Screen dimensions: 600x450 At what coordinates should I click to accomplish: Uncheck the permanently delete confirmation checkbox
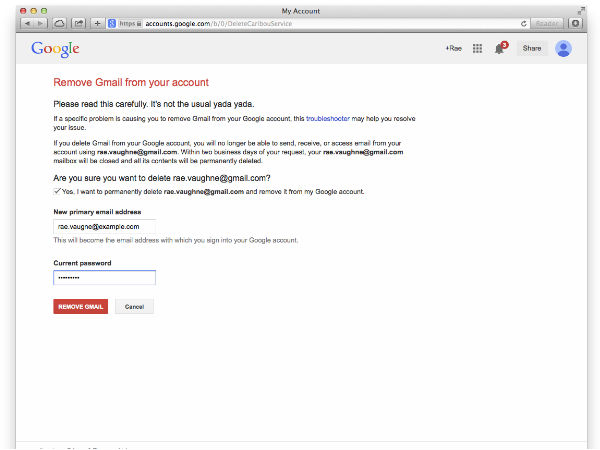(x=57, y=191)
